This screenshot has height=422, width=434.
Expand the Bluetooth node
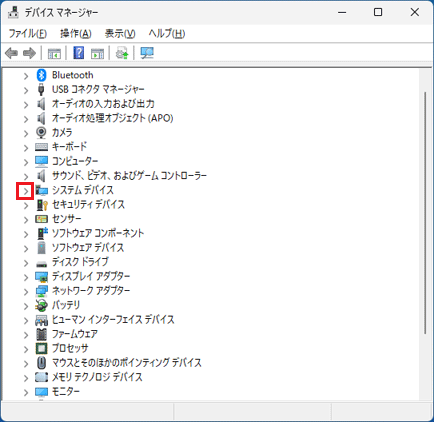[x=26, y=76]
